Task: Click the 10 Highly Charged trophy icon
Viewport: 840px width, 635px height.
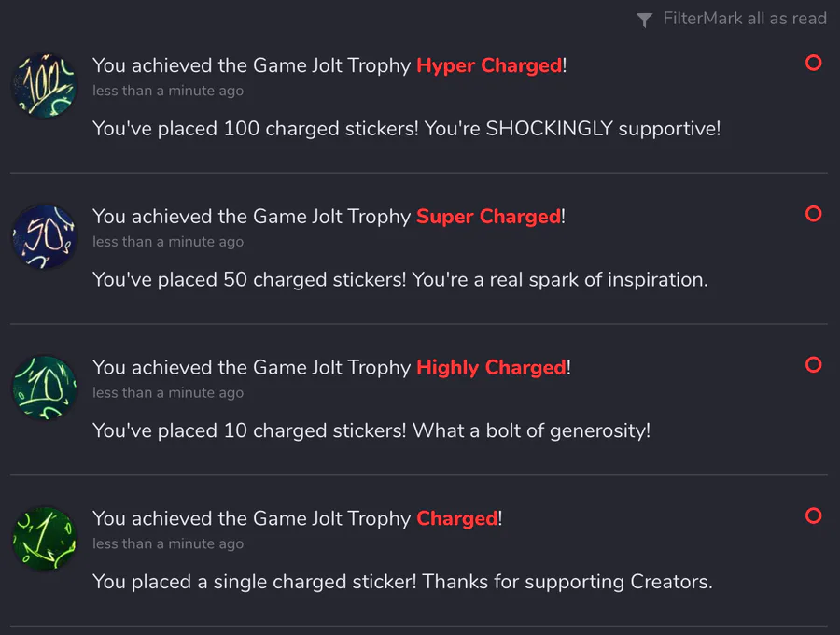Action: click(x=44, y=389)
